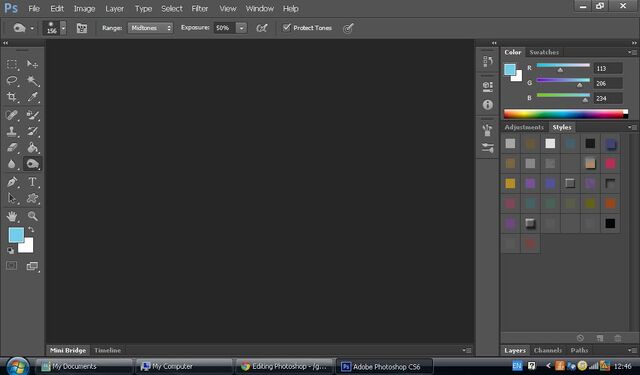Click the foreground color swatch in toolbox
The height and width of the screenshot is (375, 640).
(16, 235)
